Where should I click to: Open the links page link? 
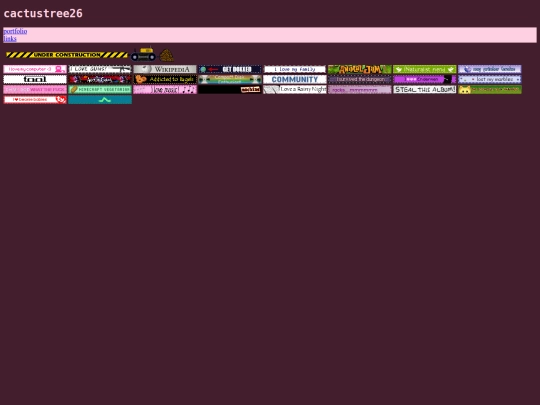coord(10,39)
